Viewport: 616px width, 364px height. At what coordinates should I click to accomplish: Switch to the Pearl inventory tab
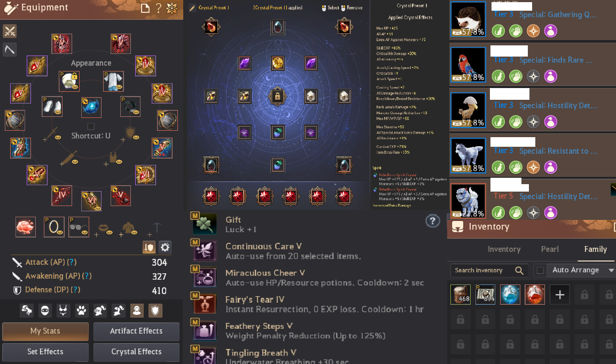pos(550,249)
